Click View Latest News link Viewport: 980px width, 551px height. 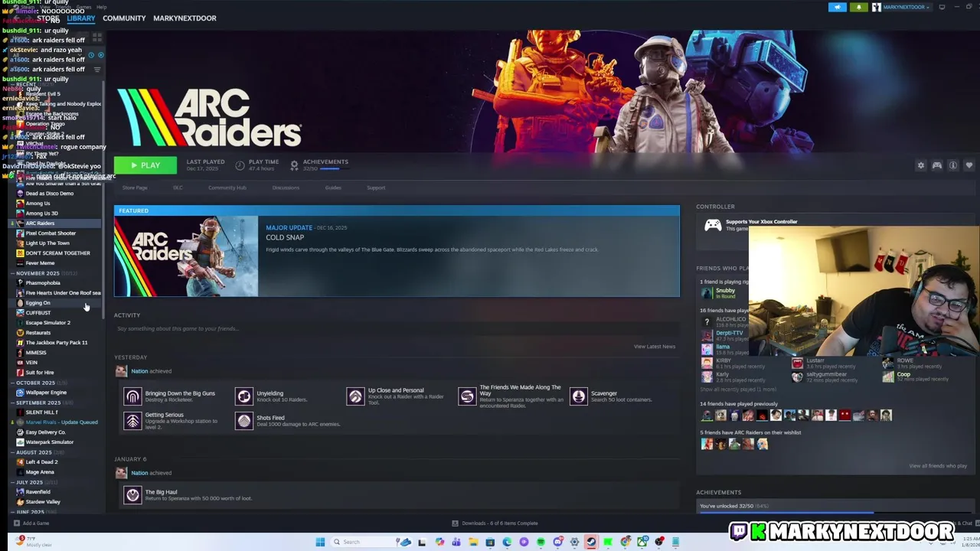[x=655, y=347]
